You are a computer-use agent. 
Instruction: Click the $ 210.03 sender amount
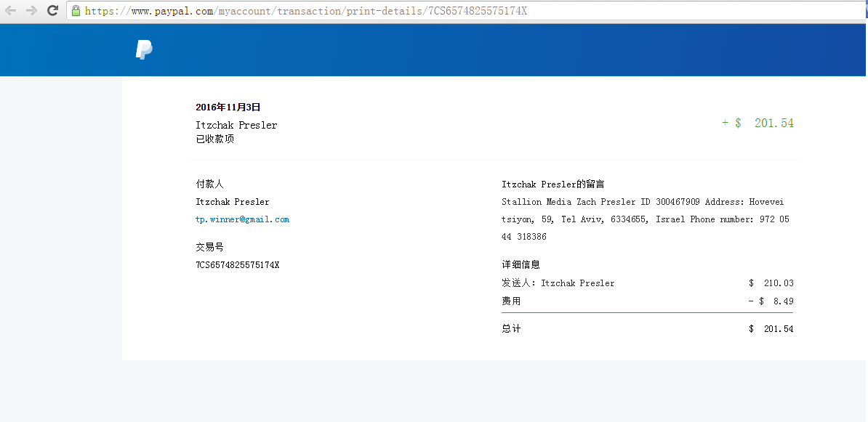771,283
